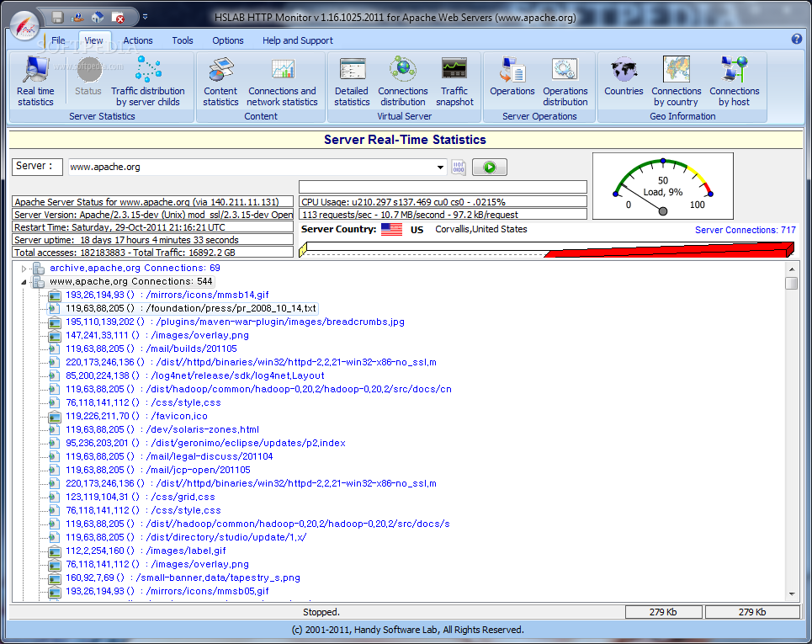Select row /mail/jcp-open/201105

click(158, 470)
